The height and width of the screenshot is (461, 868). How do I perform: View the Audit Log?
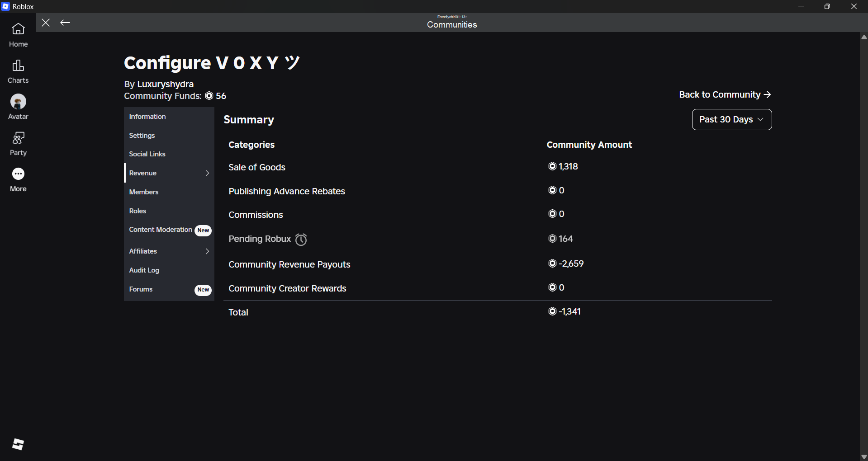pyautogui.click(x=169, y=270)
